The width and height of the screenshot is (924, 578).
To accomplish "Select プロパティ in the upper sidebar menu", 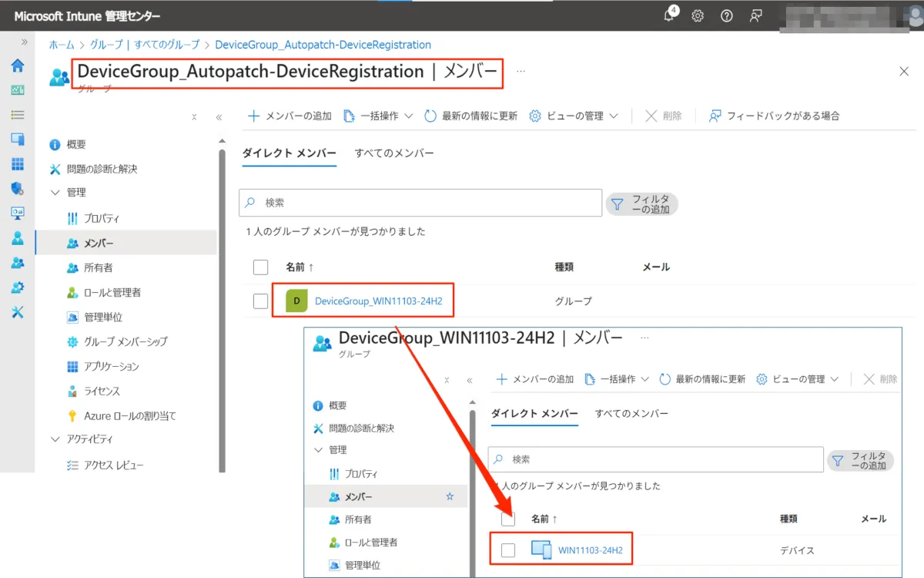I will 102,219.
